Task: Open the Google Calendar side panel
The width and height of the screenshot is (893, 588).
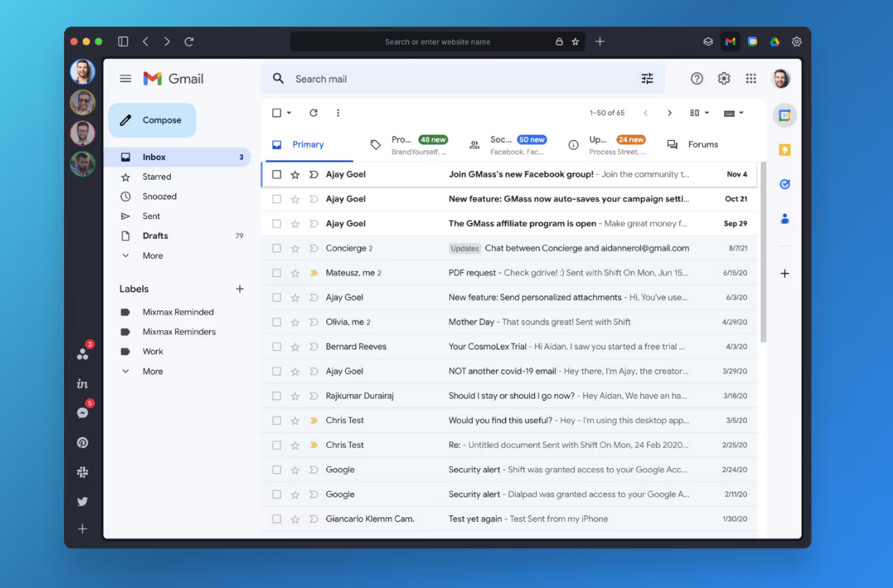Action: click(785, 115)
